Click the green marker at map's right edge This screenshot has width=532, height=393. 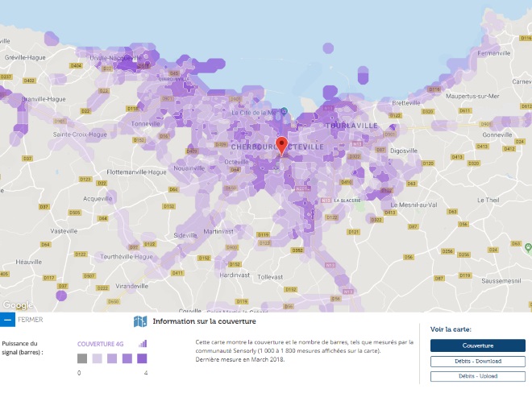(527, 248)
